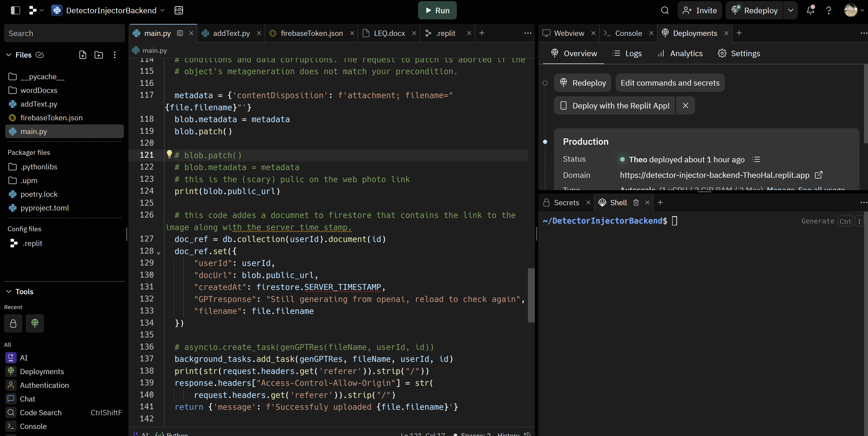Click the search magnifier icon in header
Image resolution: width=868 pixels, height=436 pixels.
[665, 11]
